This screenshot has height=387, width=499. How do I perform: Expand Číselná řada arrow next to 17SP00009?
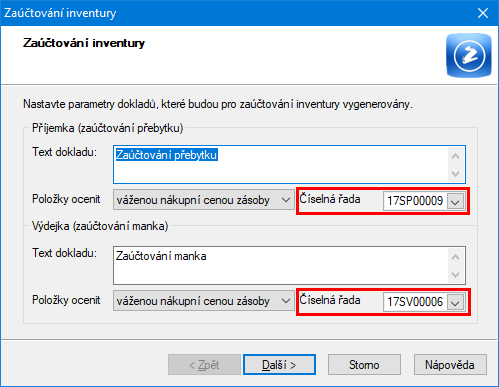[x=455, y=201]
